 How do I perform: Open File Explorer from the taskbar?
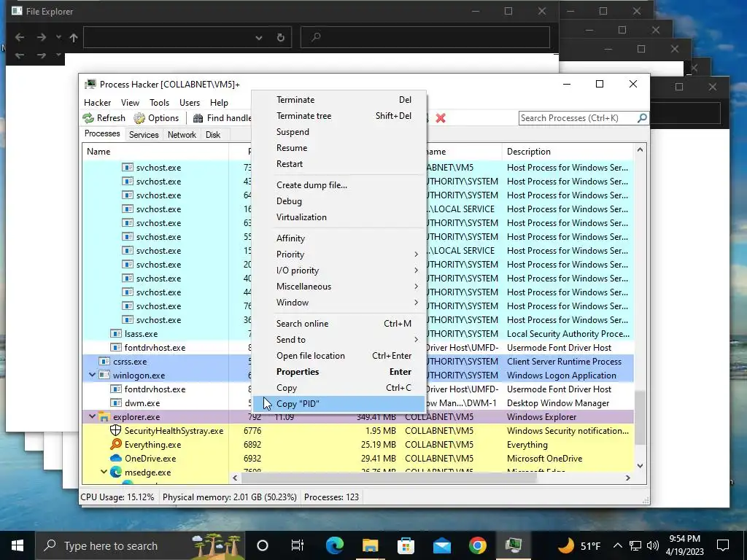click(x=370, y=545)
